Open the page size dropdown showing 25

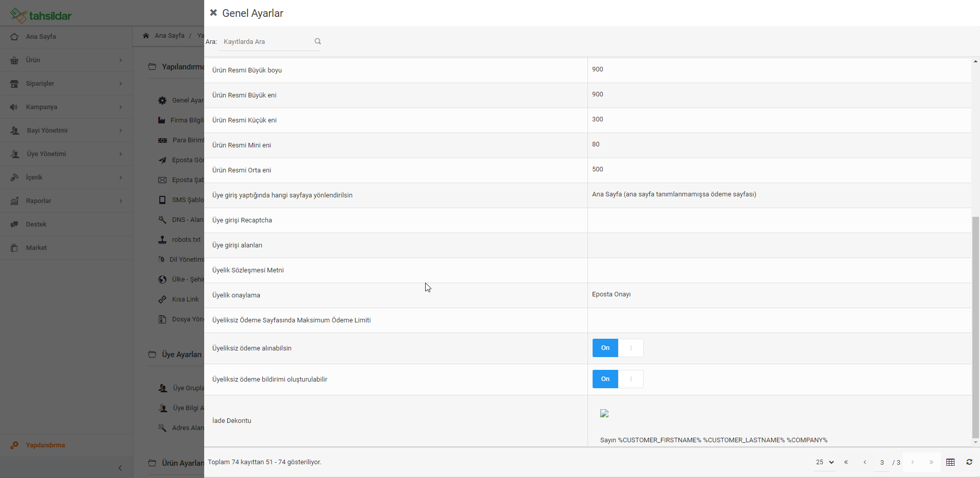[x=824, y=462]
